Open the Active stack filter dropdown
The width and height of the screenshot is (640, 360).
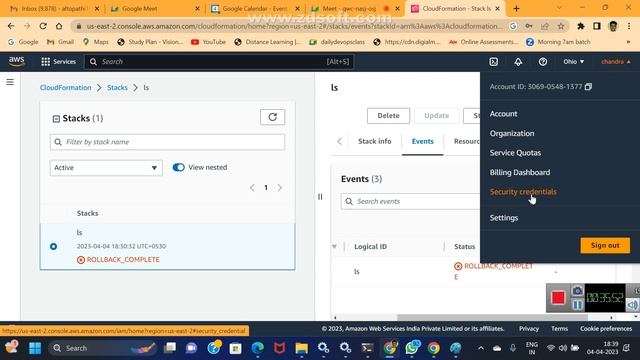pyautogui.click(x=106, y=168)
